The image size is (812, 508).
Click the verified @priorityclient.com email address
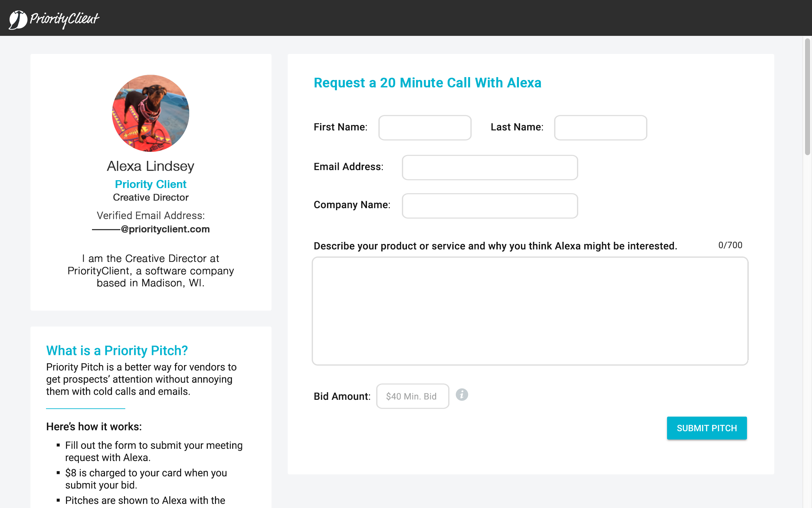[x=150, y=229]
